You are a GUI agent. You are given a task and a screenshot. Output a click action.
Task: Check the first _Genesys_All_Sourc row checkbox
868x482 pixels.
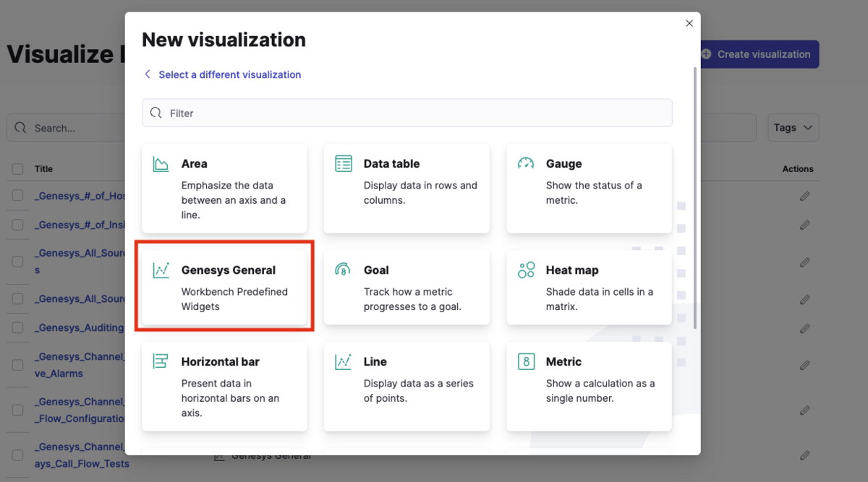pyautogui.click(x=17, y=262)
